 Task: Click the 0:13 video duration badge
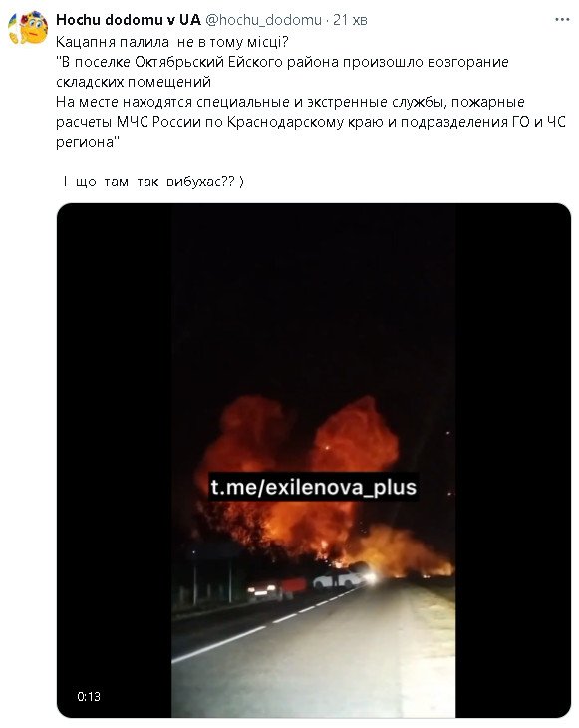point(89,696)
